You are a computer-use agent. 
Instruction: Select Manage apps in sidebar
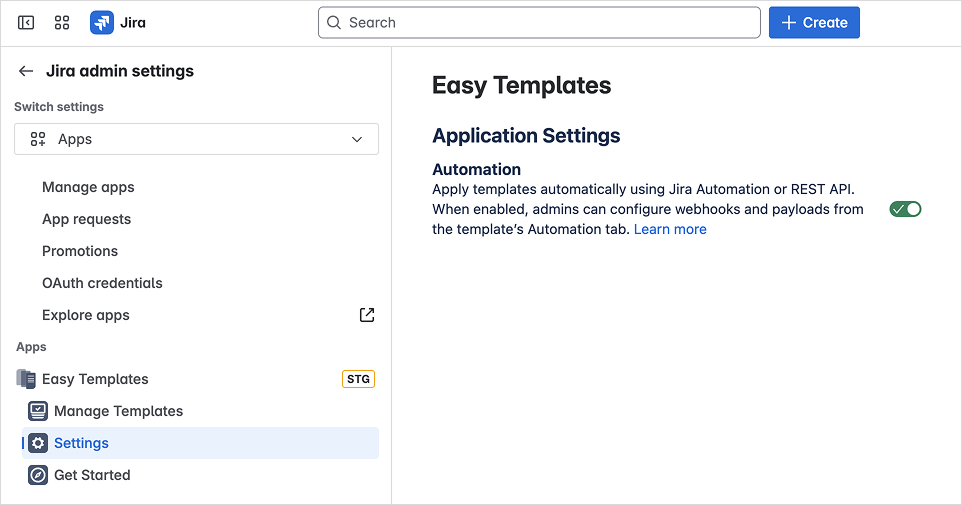(x=88, y=187)
